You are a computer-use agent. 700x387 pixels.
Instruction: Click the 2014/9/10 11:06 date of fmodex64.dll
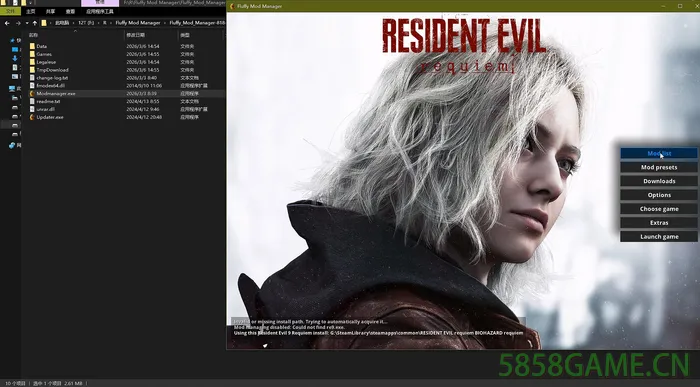[144, 86]
